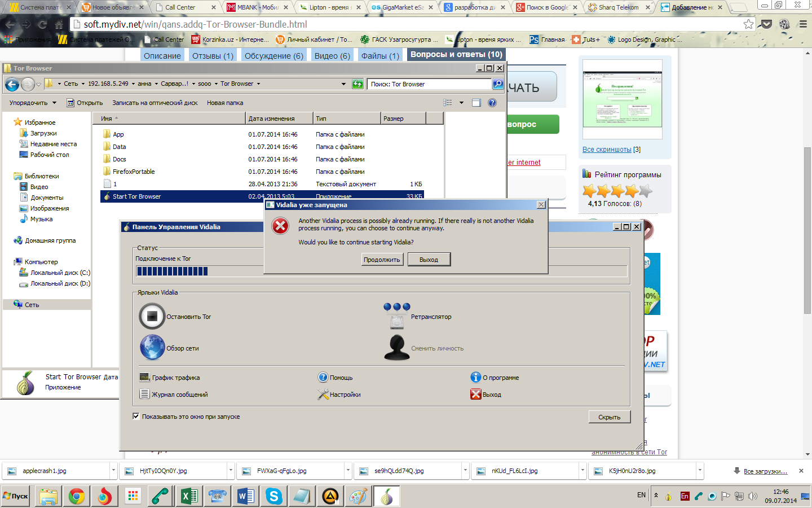Open dropdown next to se9hQLdd74Q.jpg download

[465, 470]
